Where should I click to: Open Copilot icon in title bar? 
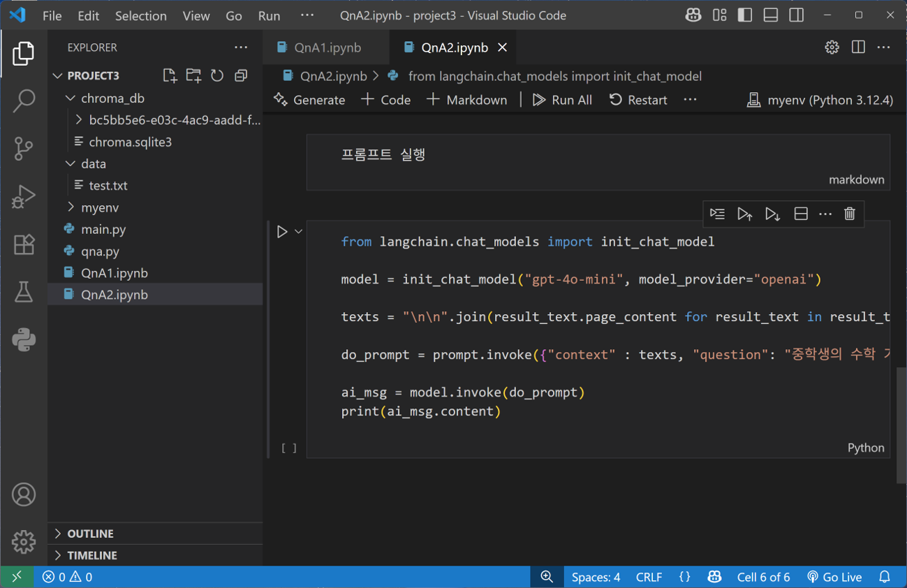[x=693, y=15]
